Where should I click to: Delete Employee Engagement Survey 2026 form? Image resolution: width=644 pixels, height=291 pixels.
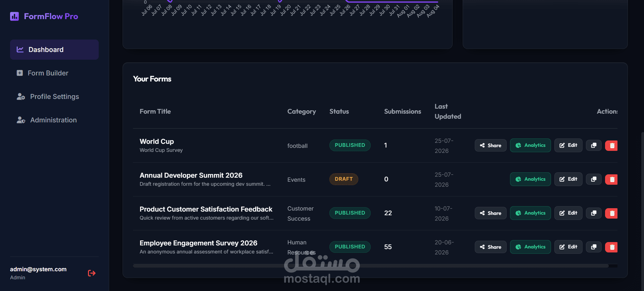(x=612, y=247)
